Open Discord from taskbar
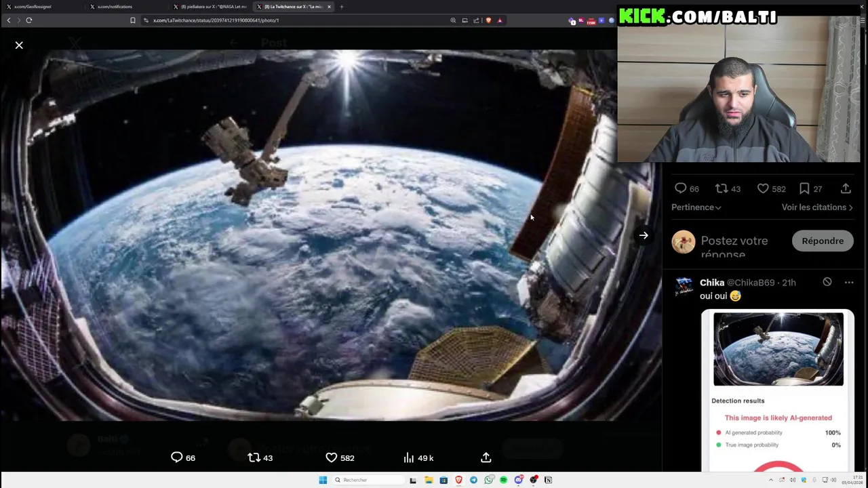This screenshot has width=868, height=488. 518,480
